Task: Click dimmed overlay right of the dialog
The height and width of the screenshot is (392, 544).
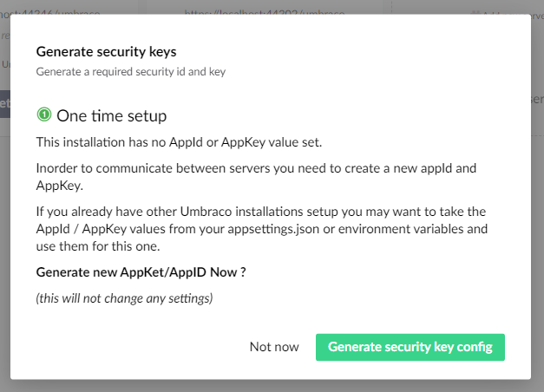Action: tap(537, 243)
